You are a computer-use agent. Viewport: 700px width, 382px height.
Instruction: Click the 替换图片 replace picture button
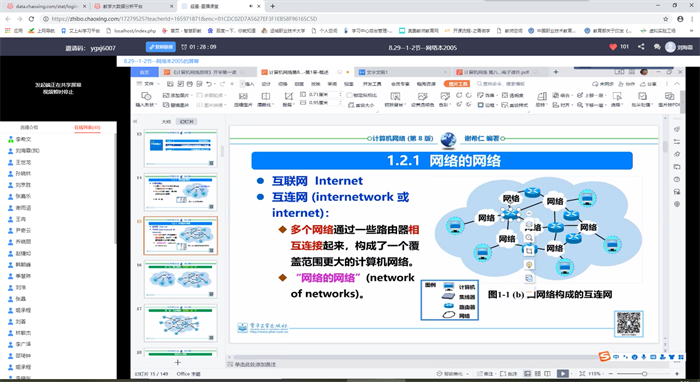pyautogui.click(x=176, y=105)
